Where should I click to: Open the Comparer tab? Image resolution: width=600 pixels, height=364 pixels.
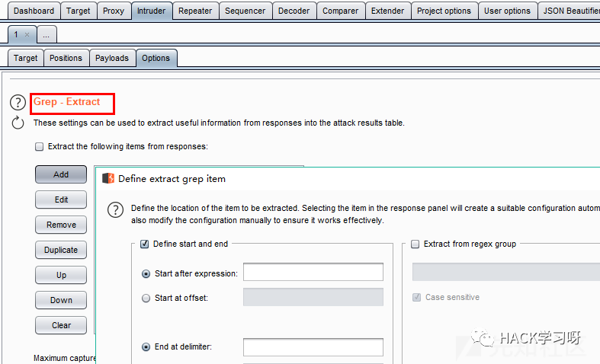341,11
